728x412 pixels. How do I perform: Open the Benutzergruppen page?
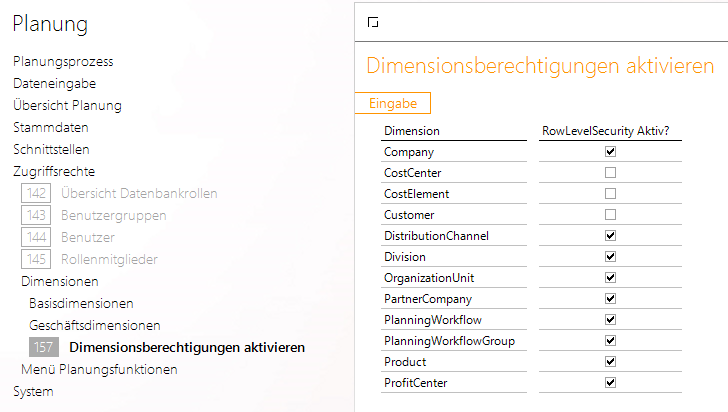(113, 215)
